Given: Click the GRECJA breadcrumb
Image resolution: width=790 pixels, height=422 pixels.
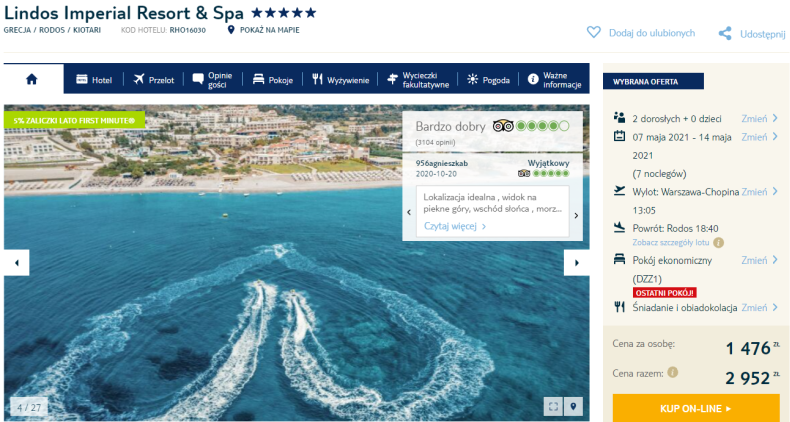Looking at the screenshot, I should point(17,30).
